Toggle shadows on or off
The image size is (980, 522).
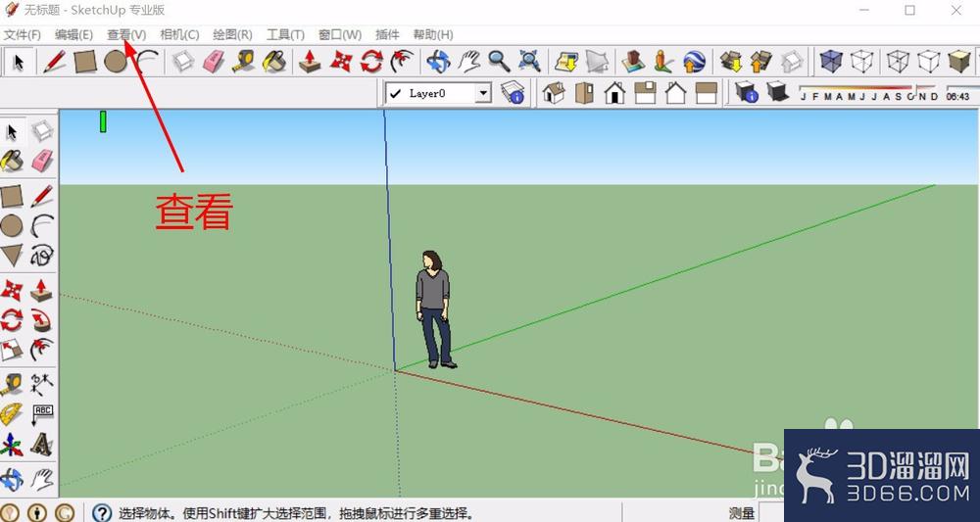[777, 93]
